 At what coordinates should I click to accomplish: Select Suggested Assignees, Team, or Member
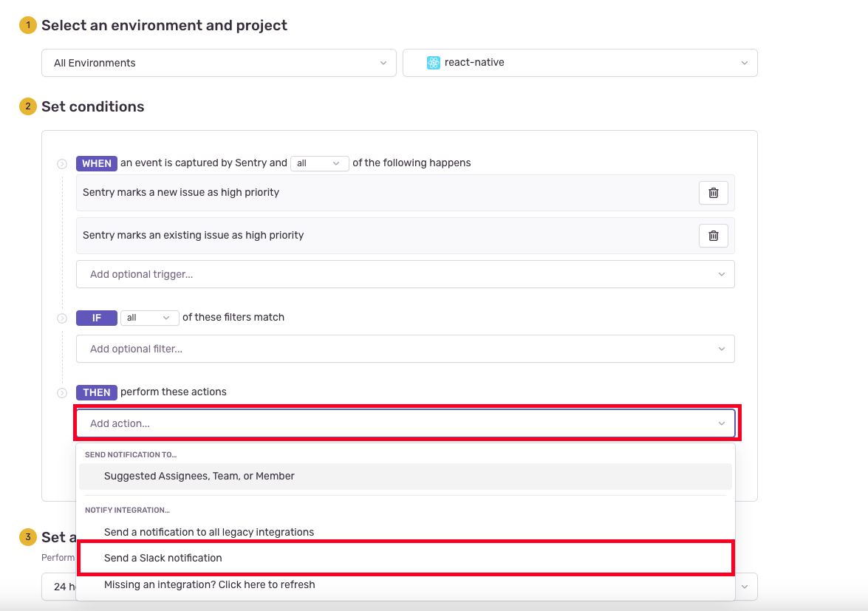tap(406, 476)
